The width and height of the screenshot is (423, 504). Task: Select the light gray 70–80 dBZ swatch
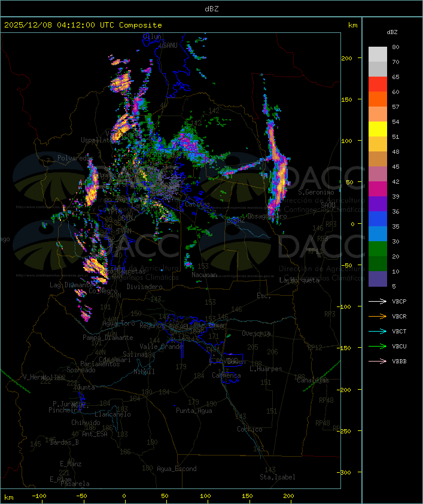pos(378,54)
